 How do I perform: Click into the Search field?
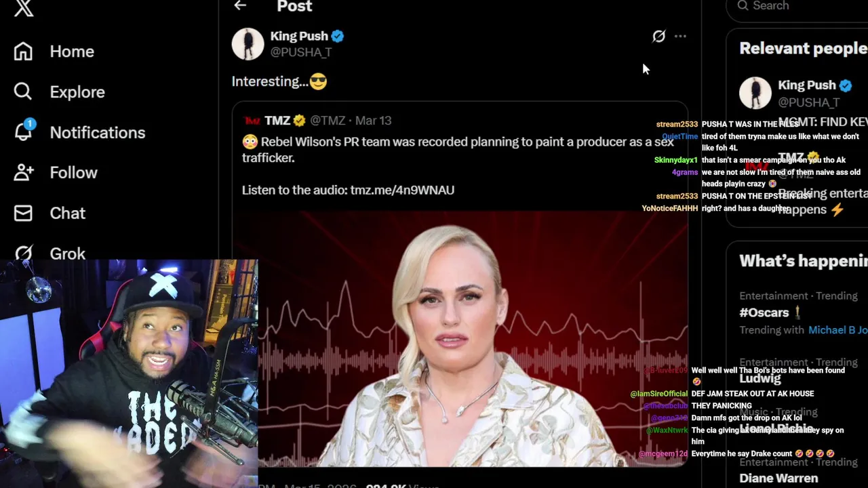(x=797, y=7)
